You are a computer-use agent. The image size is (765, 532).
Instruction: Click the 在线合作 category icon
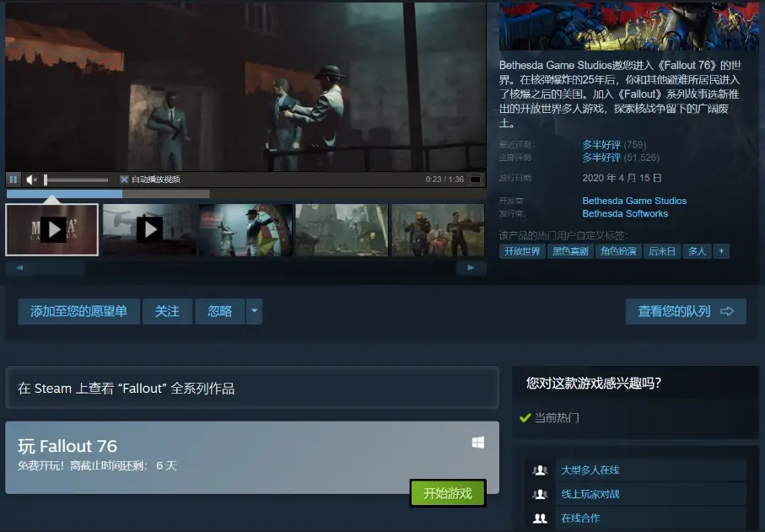click(540, 518)
